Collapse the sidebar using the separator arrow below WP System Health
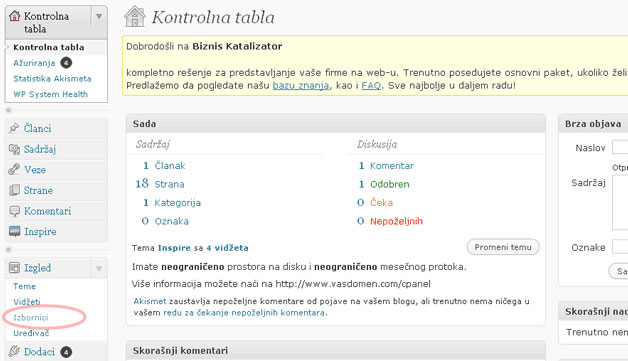This screenshot has height=361, width=628. 8,110
